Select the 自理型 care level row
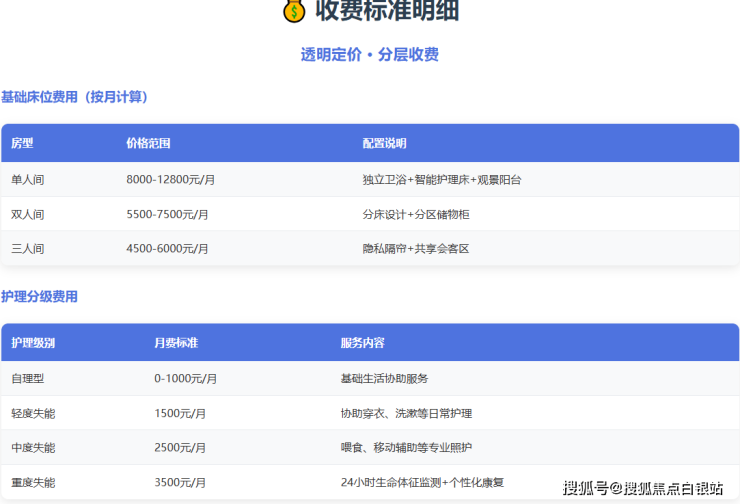The height and width of the screenshot is (504, 740). (28, 379)
